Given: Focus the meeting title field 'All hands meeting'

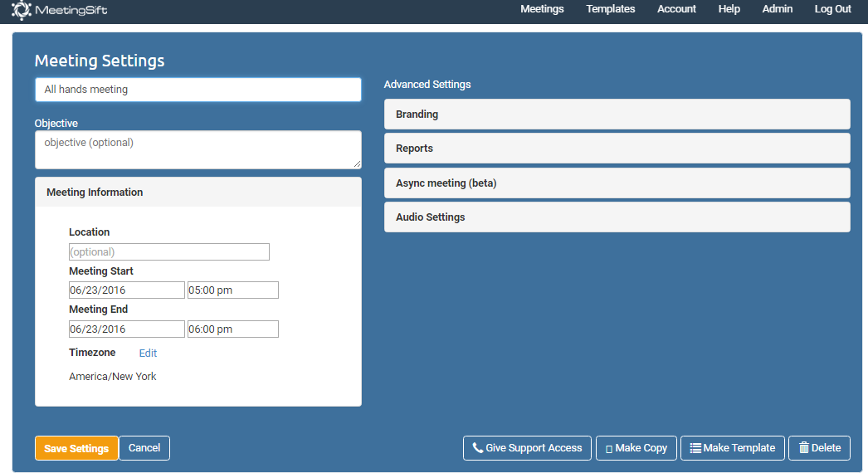Looking at the screenshot, I should [197, 90].
